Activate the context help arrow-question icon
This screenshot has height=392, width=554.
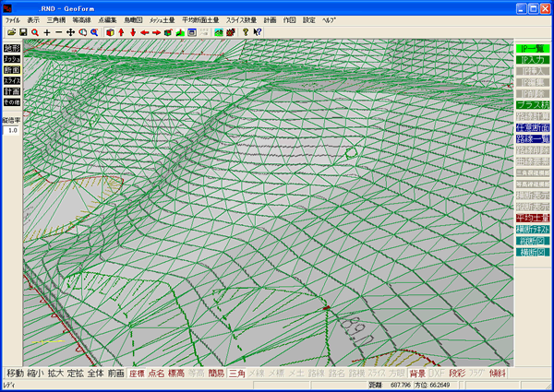258,32
